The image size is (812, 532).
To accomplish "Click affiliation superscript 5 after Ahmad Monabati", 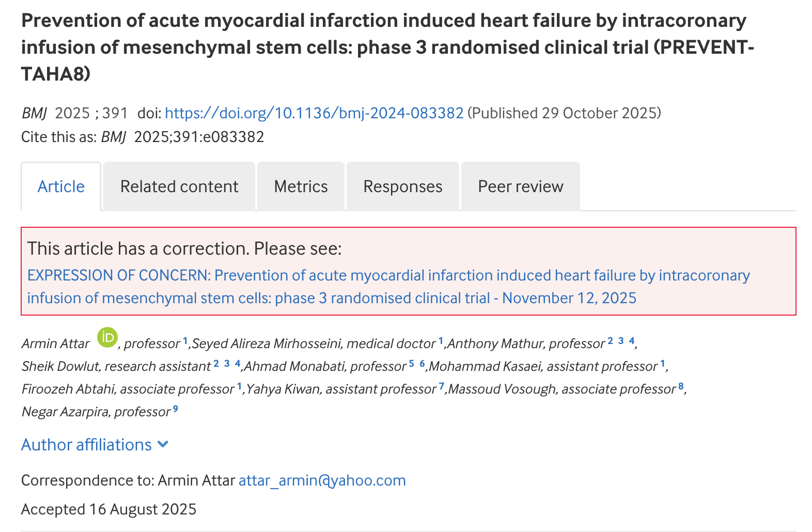I will pyautogui.click(x=412, y=363).
